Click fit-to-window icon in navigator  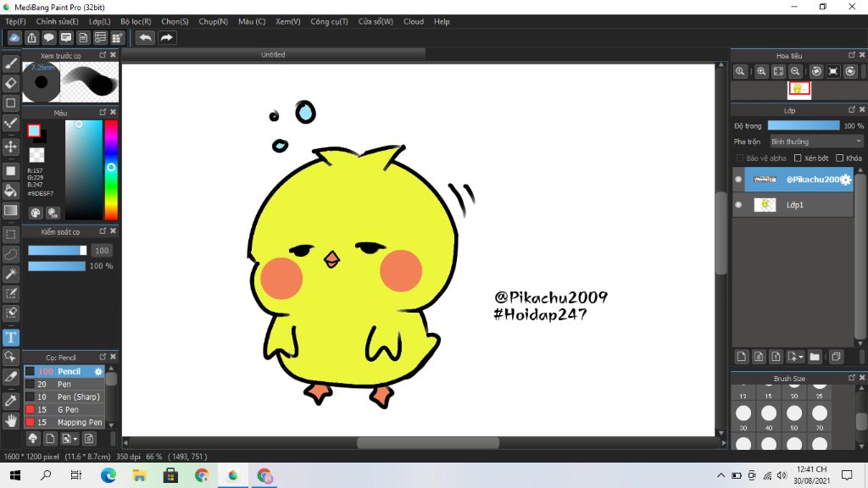pos(778,71)
